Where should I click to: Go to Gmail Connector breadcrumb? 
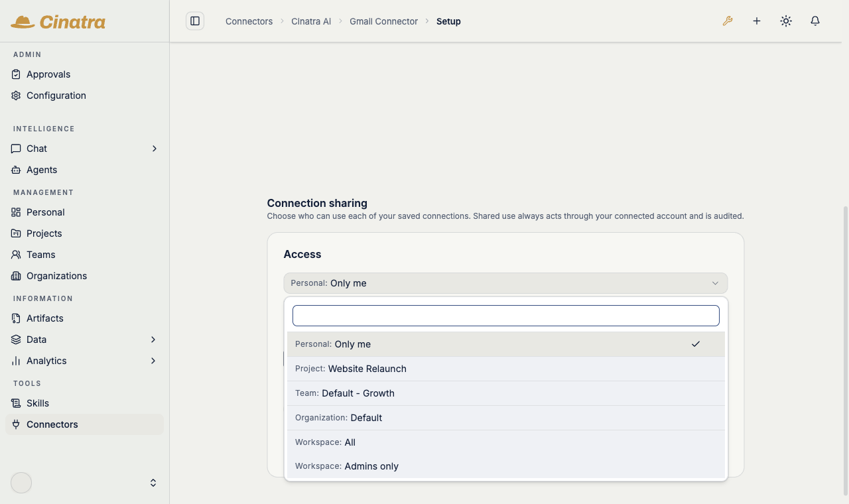point(383,21)
